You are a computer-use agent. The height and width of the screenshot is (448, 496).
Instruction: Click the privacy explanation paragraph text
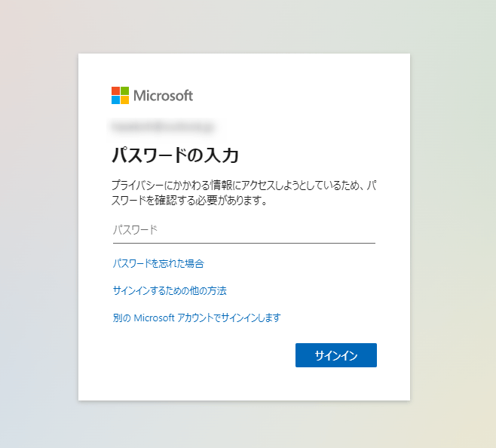[x=244, y=192]
